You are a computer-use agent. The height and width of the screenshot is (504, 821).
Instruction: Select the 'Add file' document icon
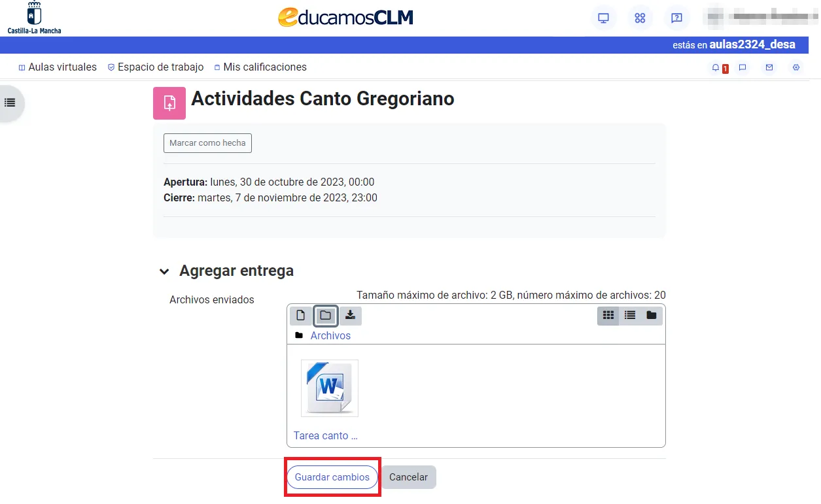click(300, 315)
